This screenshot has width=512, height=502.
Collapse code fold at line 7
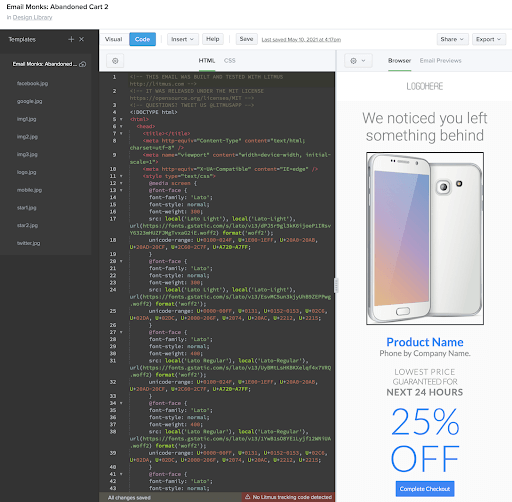(x=121, y=133)
